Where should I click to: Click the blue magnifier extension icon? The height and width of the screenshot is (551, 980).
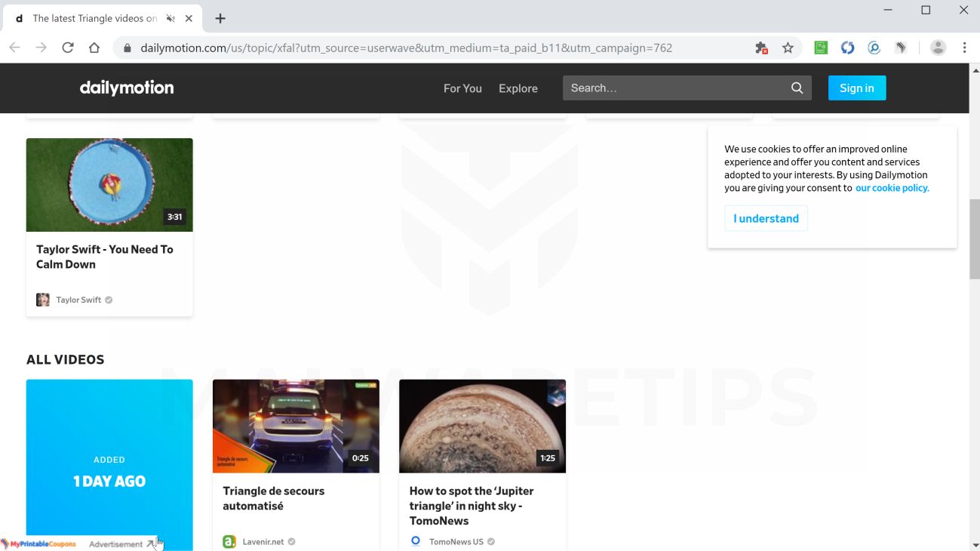[874, 48]
